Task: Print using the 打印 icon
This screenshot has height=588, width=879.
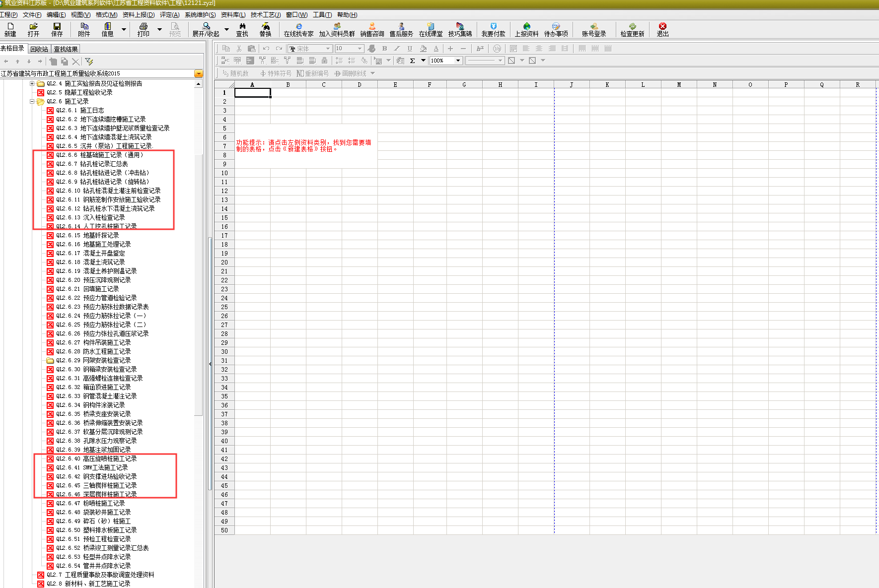Action: click(144, 30)
